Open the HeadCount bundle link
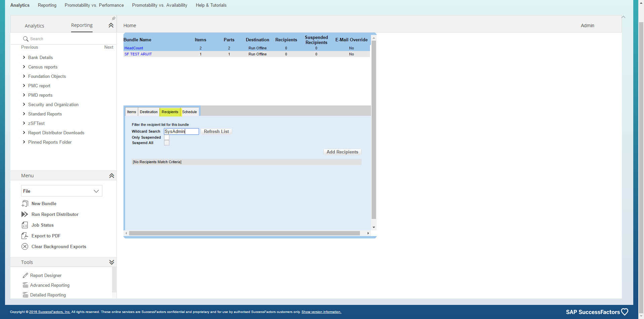This screenshot has width=644, height=319. (x=134, y=48)
